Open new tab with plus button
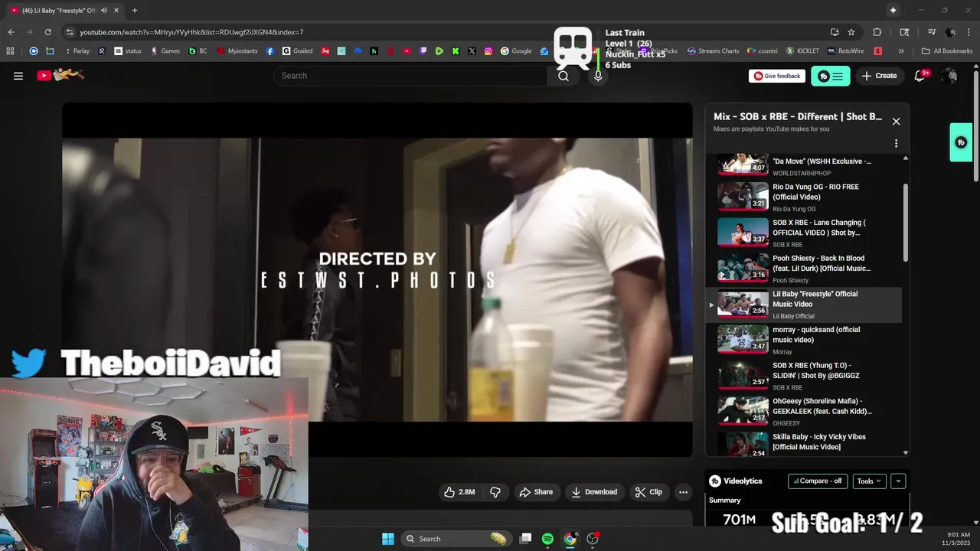Screen dimensions: 980x551 pyautogui.click(x=135, y=10)
